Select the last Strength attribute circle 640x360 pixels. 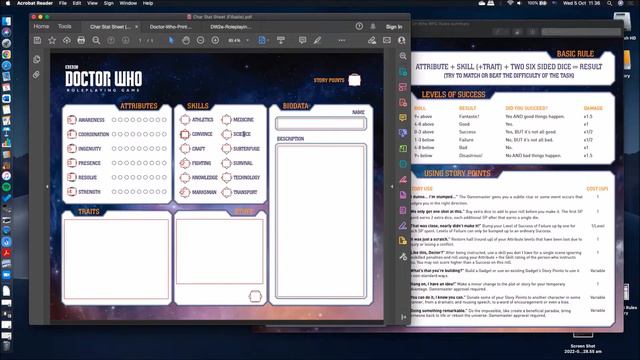pyautogui.click(x=164, y=192)
